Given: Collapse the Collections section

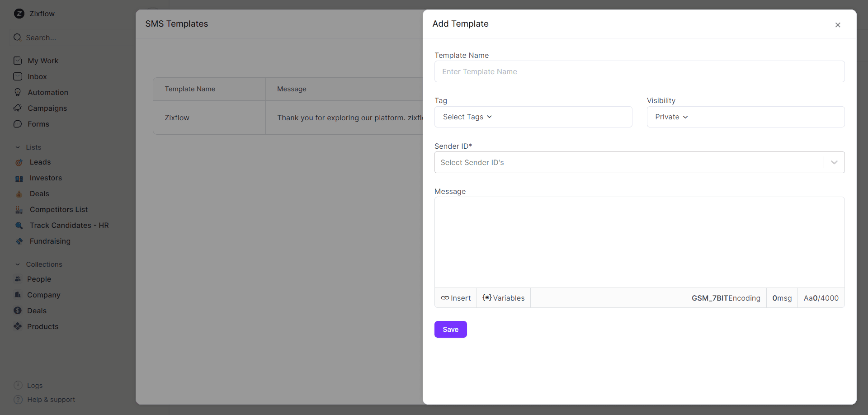Looking at the screenshot, I should 18,264.
